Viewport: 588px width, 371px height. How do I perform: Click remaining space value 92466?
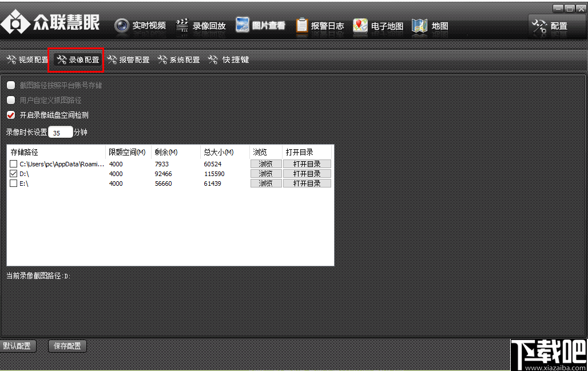tap(163, 174)
